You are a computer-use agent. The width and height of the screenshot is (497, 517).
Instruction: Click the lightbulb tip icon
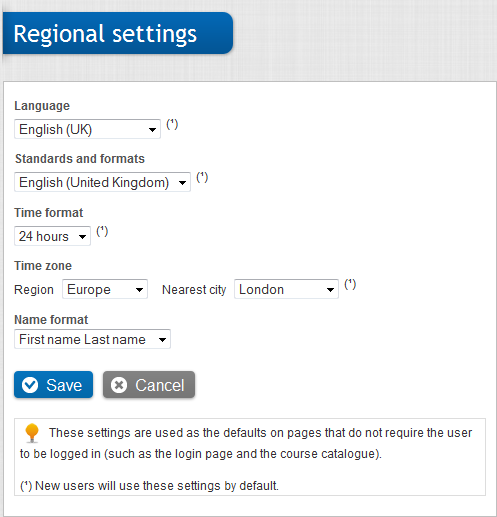32,433
